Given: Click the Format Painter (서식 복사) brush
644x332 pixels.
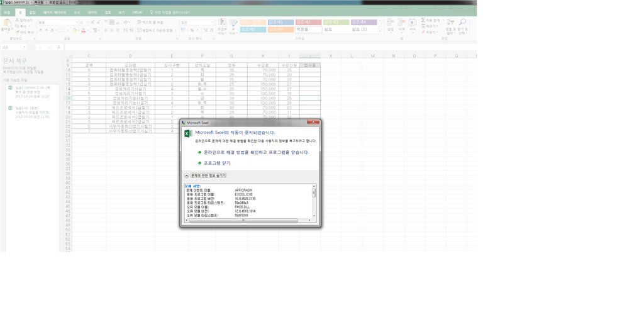Looking at the screenshot, I should pyautogui.click(x=17, y=31).
